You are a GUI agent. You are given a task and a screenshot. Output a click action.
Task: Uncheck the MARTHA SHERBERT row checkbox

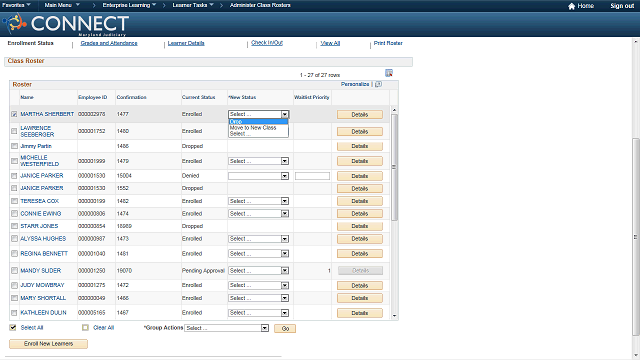[14, 114]
